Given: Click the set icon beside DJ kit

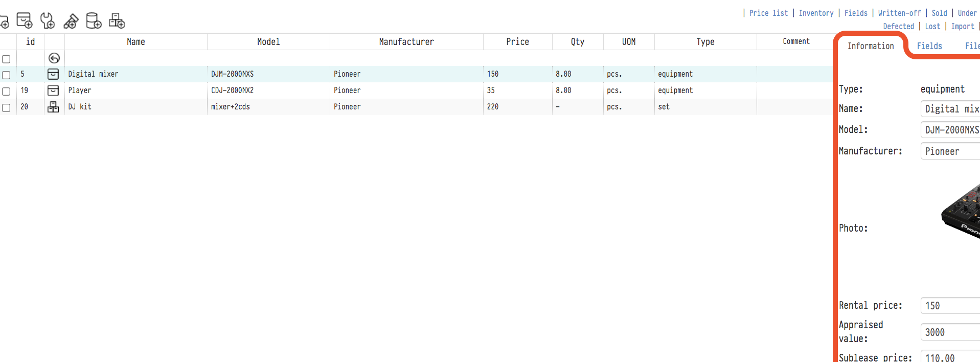Looking at the screenshot, I should [53, 107].
